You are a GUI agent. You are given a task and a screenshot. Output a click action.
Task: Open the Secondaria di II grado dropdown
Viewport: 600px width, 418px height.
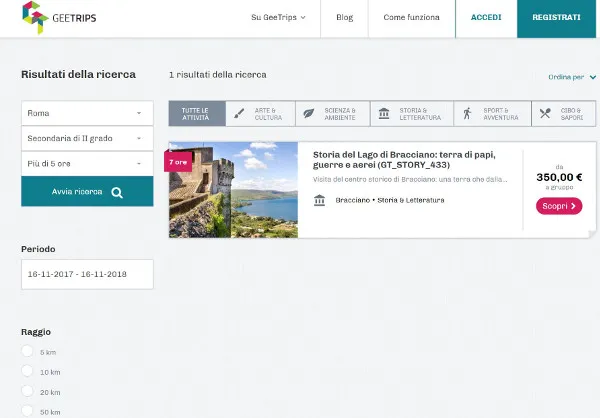87,139
